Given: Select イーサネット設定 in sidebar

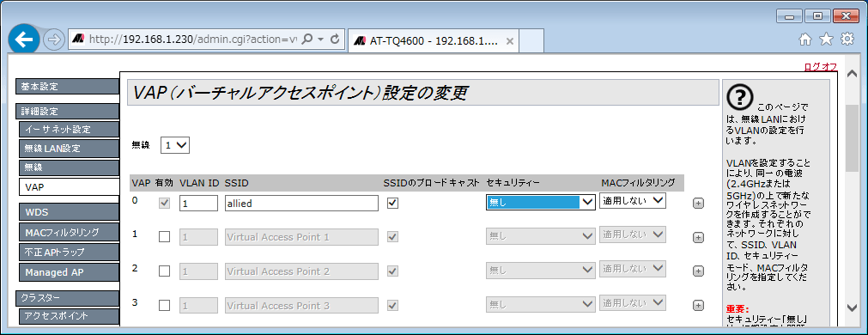Looking at the screenshot, I should pyautogui.click(x=69, y=130).
